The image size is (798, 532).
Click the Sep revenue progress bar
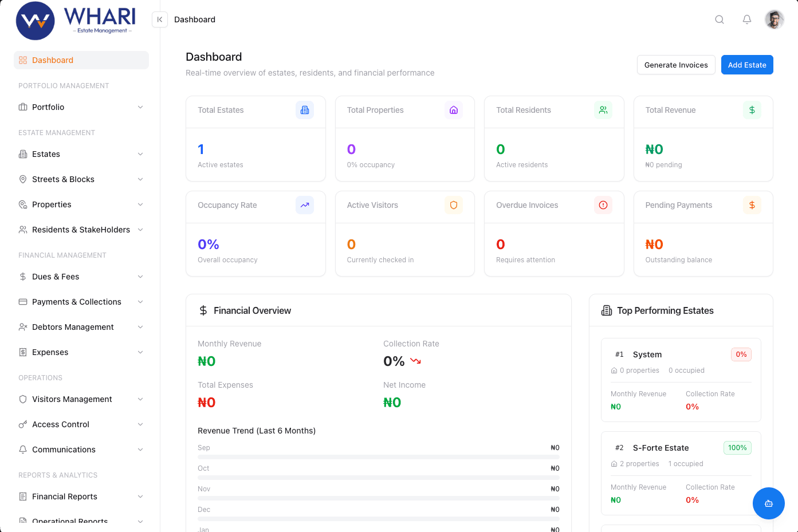pos(378,456)
